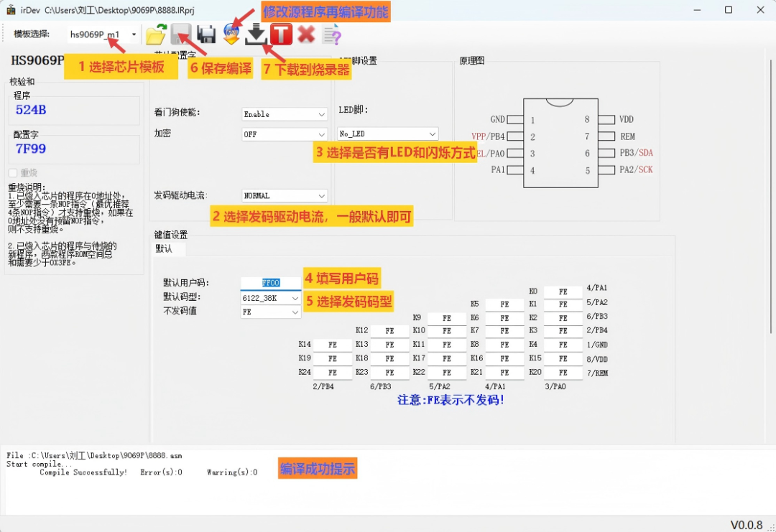Click the K23 key value field

(389, 373)
